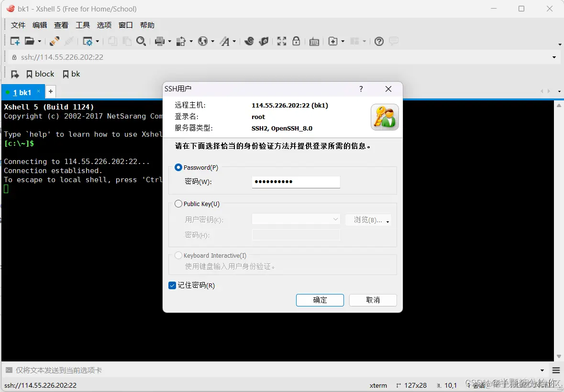Click the file transfer toolbar icon
The width and height of the screenshot is (564, 392).
pyautogui.click(x=181, y=41)
